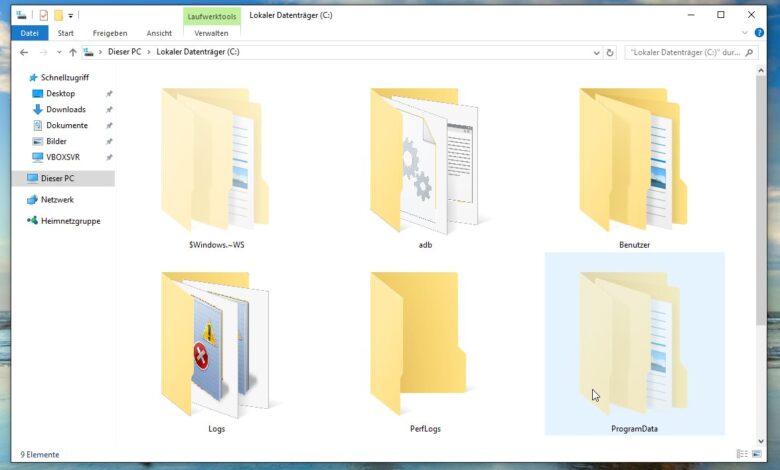Expand the quick access toolbar customize dropdown
Viewport: 780px width, 470px height.
point(71,15)
